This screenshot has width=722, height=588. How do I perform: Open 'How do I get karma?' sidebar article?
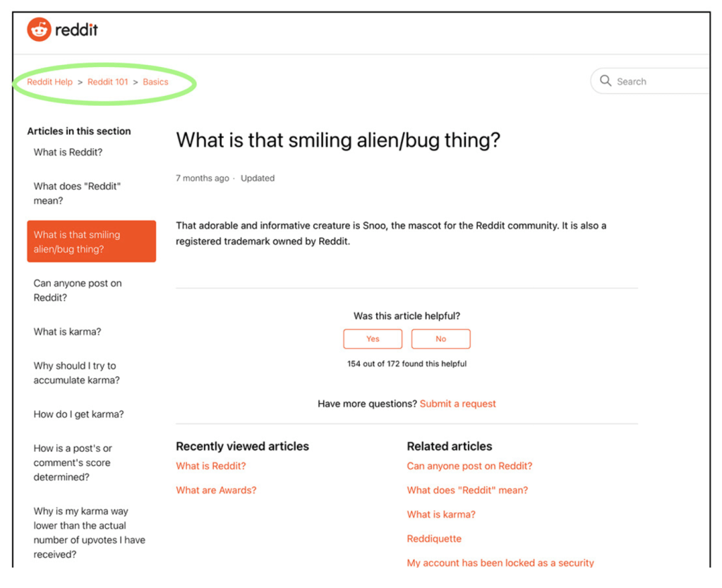point(78,414)
